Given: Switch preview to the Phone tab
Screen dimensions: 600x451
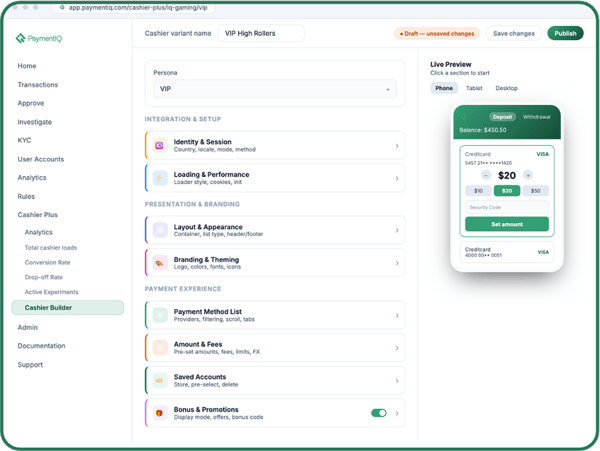Looking at the screenshot, I should (444, 88).
